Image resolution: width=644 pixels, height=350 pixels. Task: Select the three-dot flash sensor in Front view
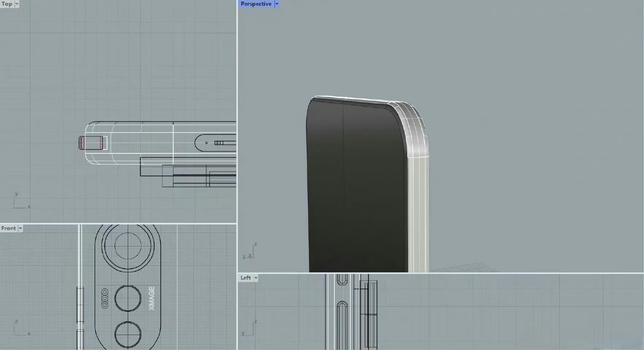pos(105,299)
